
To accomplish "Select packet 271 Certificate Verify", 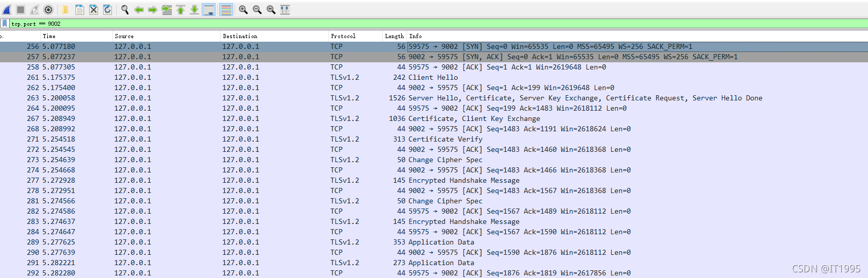I will point(434,139).
